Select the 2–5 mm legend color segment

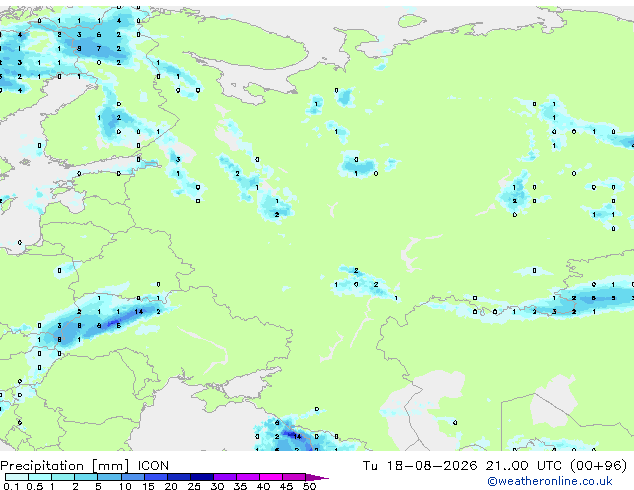coord(86,477)
